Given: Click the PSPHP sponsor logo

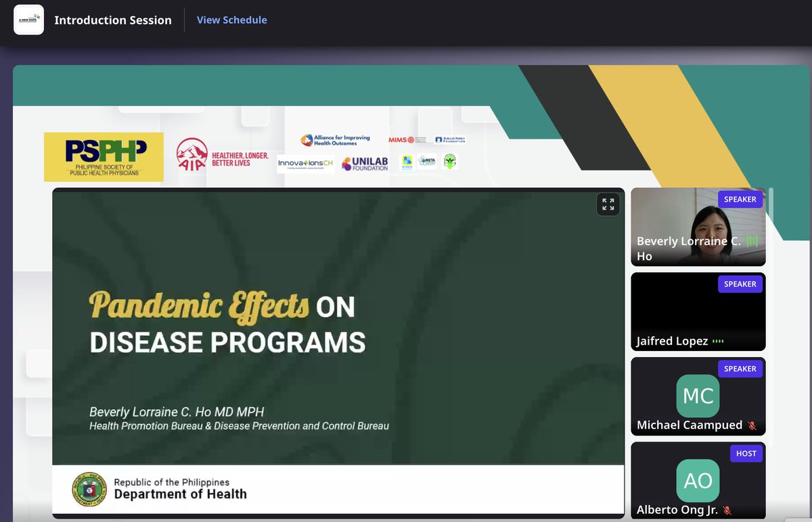Looking at the screenshot, I should (x=104, y=157).
